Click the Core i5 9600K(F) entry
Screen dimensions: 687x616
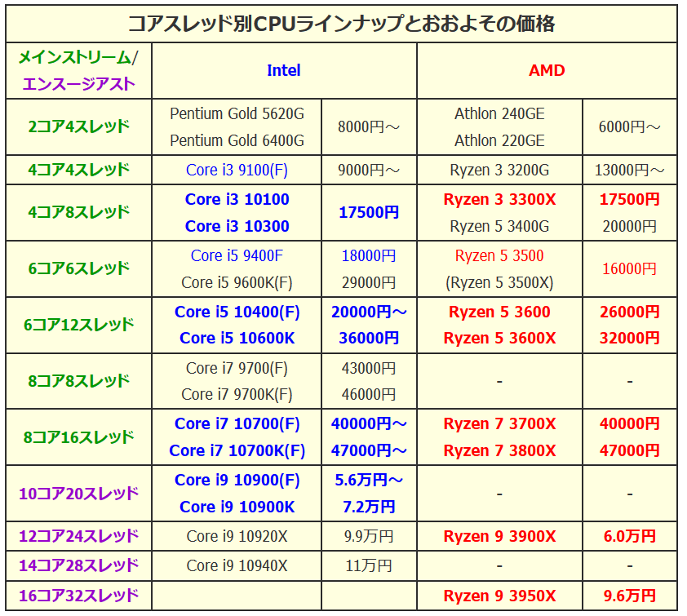tap(237, 282)
